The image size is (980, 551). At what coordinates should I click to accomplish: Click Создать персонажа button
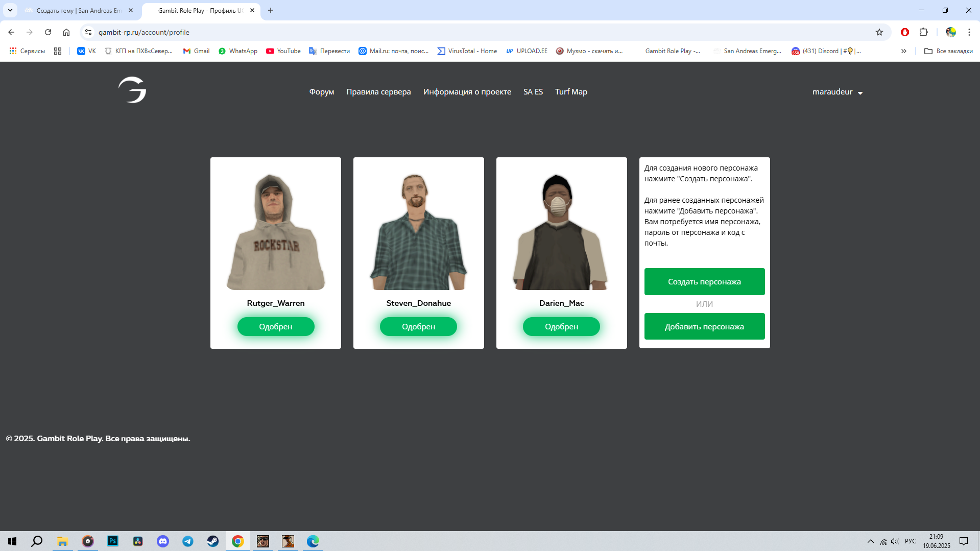(x=704, y=281)
